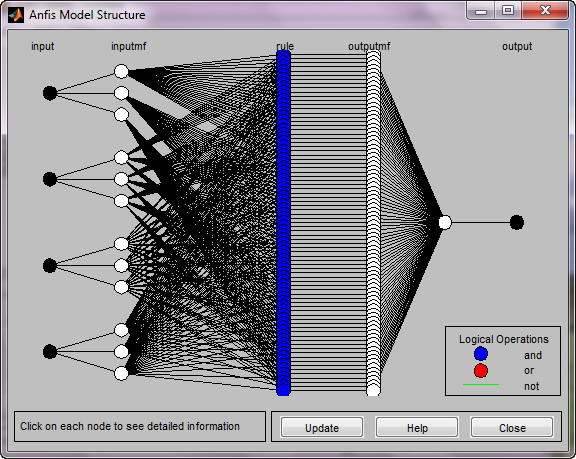Select the first input node at top

click(x=50, y=93)
